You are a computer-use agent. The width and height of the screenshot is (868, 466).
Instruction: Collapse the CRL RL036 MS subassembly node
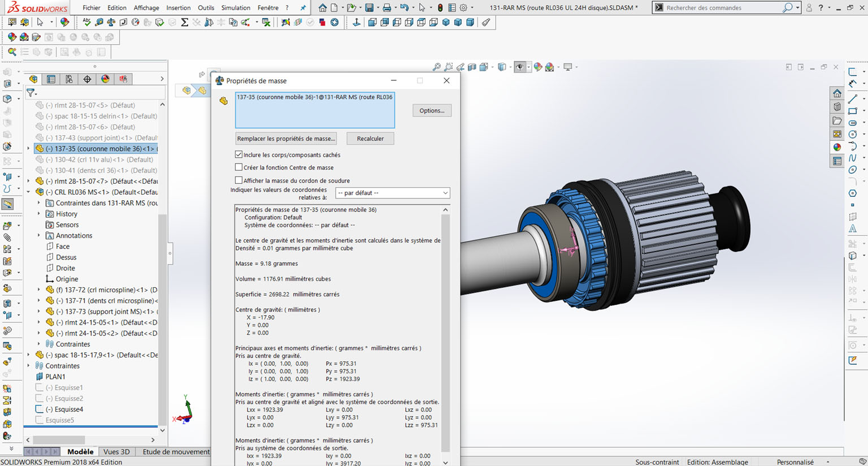[29, 192]
